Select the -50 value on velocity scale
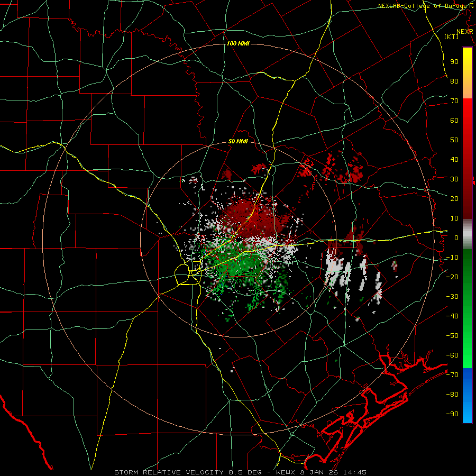 pyautogui.click(x=452, y=336)
